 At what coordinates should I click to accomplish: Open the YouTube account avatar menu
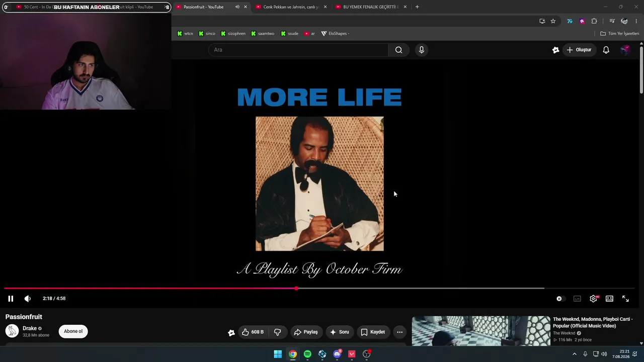[x=625, y=50]
